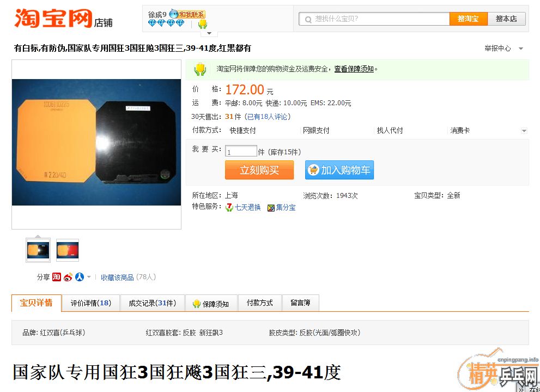Select the orange and red rubber thumbnail
The image size is (540, 392).
click(68, 250)
